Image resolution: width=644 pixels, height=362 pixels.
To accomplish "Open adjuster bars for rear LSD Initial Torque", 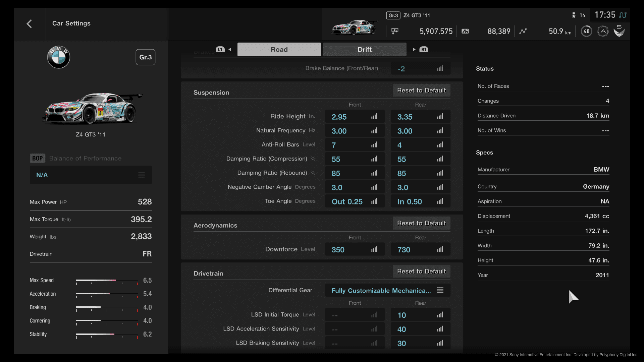I will coord(440,315).
